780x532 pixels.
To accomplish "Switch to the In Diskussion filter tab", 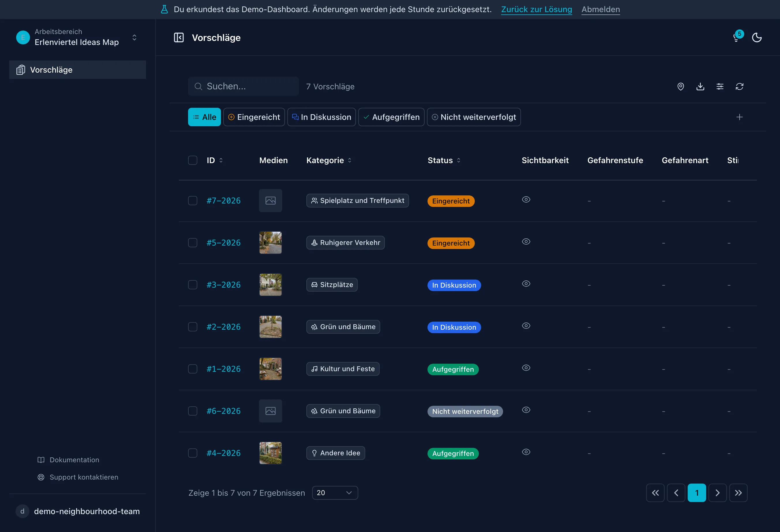I will pos(322,117).
